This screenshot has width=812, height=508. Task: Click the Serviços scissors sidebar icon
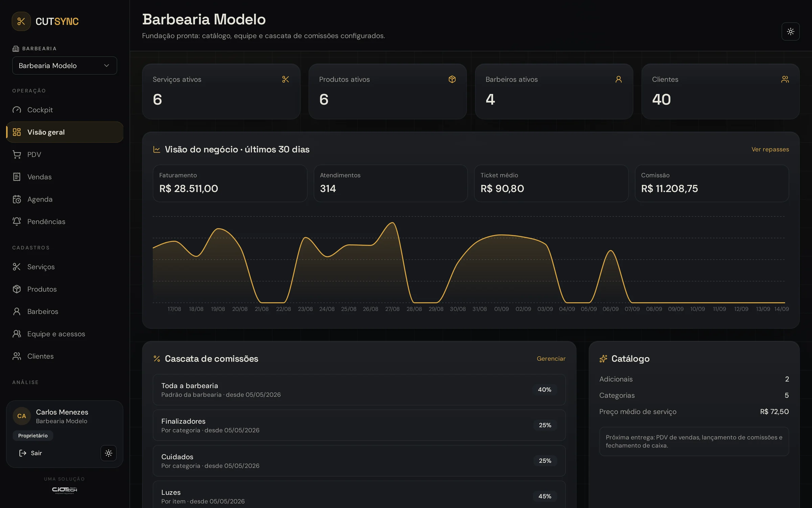click(x=17, y=267)
